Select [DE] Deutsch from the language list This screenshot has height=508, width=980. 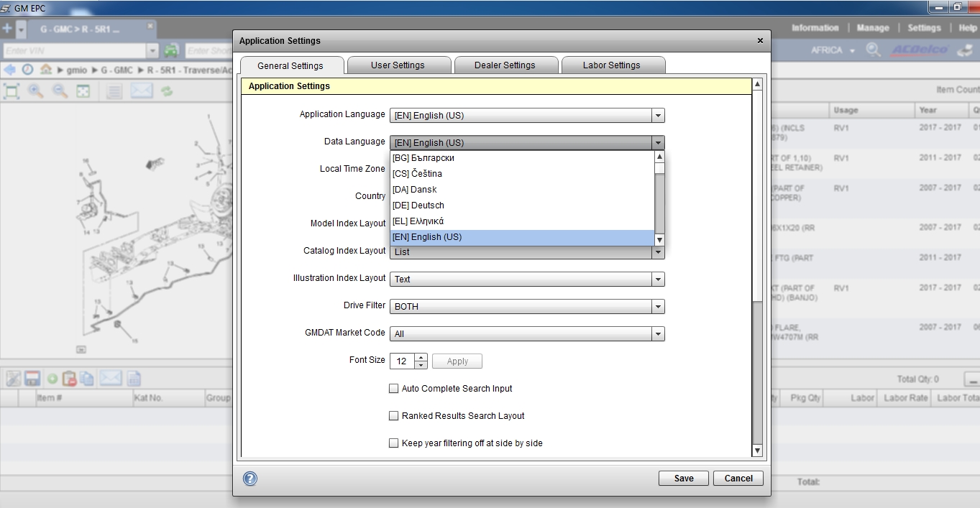(x=522, y=205)
